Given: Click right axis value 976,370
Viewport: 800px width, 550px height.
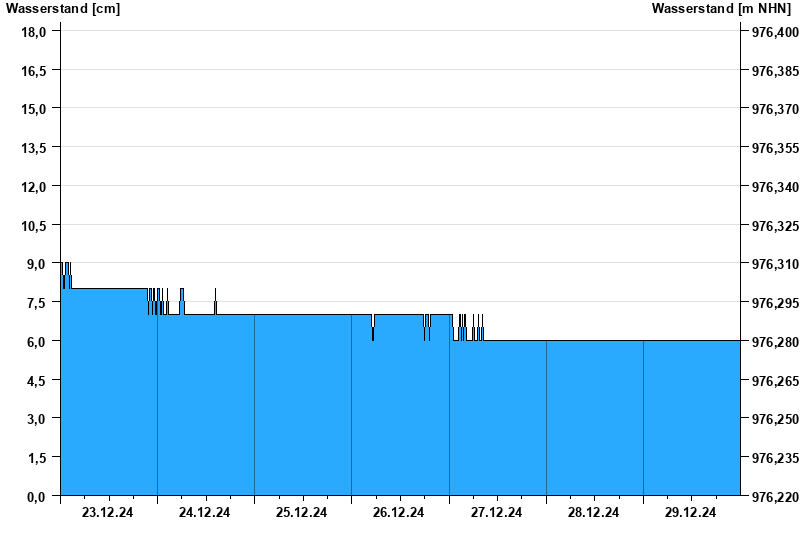Looking at the screenshot, I should tap(776, 109).
